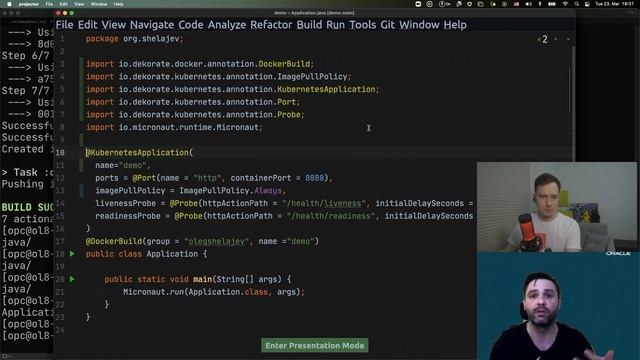Viewport: 640px width, 360px height.
Task: Click "olegshelajev" in @DockerBuild
Action: (x=216, y=241)
